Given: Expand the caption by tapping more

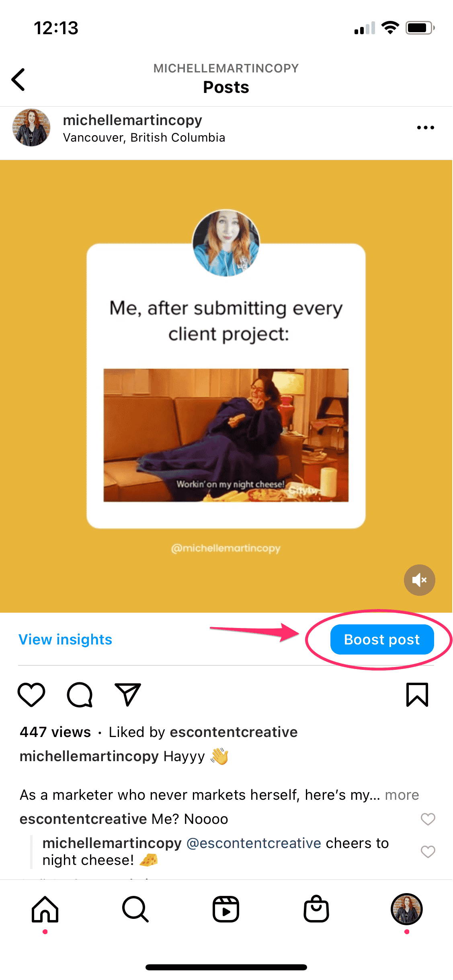Looking at the screenshot, I should 402,795.
